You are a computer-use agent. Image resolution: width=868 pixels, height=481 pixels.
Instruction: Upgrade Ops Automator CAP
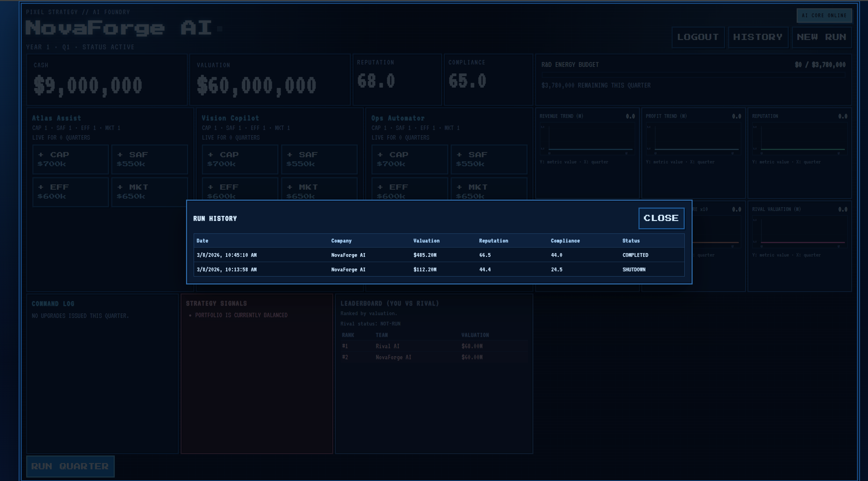(x=409, y=159)
